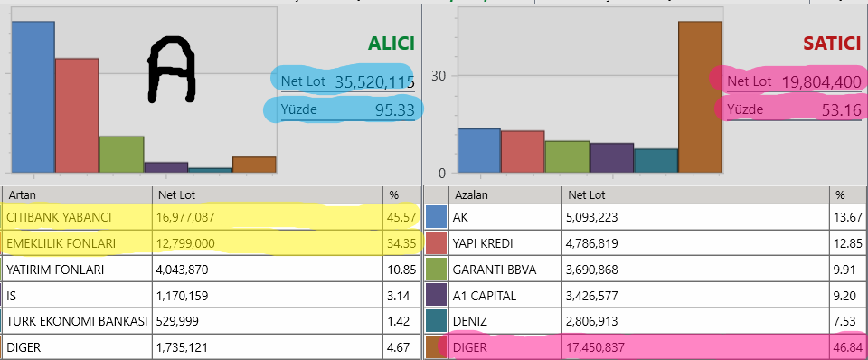
Task: Select the sellers DIGER row
Action: tap(646, 347)
